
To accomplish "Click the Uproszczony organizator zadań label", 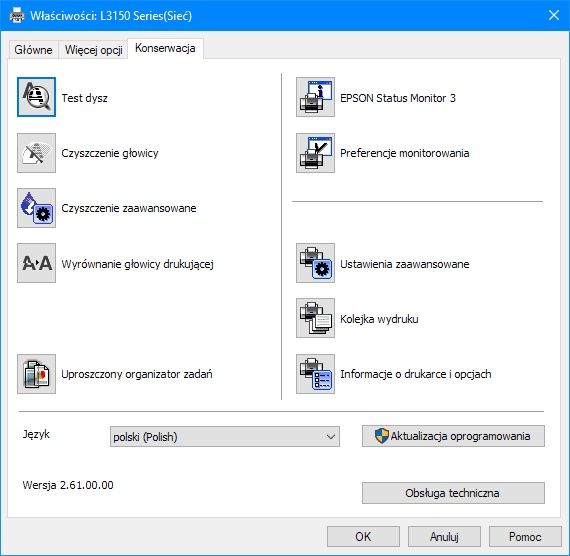I will [137, 375].
